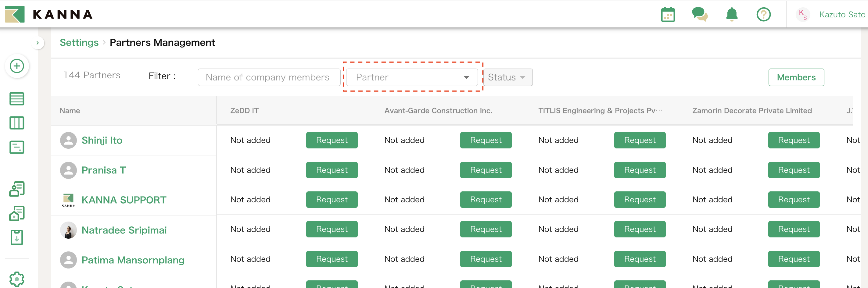
Task: Click the plus create button in sidebar
Action: click(x=17, y=66)
